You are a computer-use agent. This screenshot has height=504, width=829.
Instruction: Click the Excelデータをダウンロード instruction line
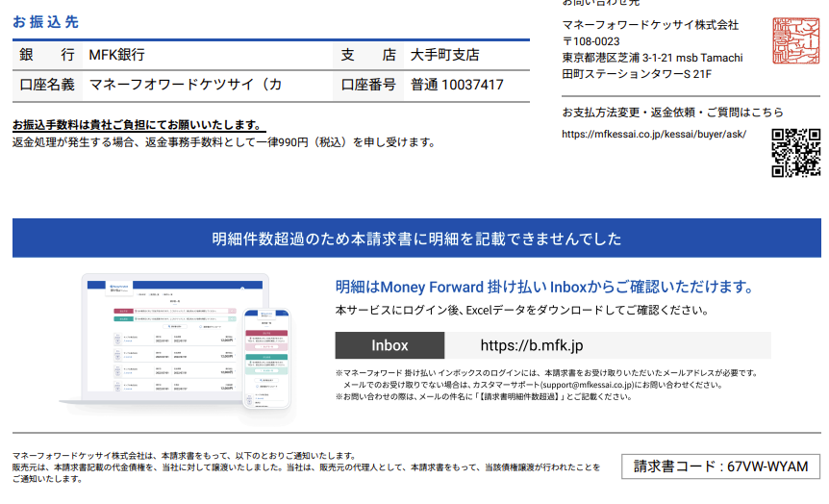click(x=522, y=310)
